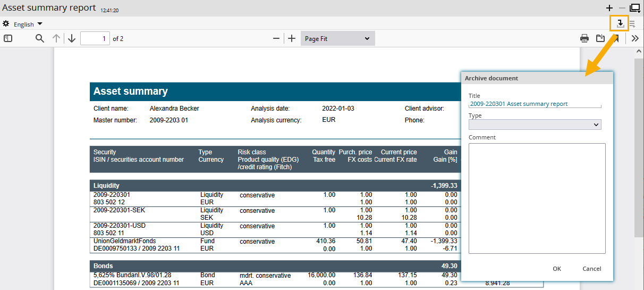Download the PDF using the save icon
This screenshot has width=644, height=290.
coord(600,38)
